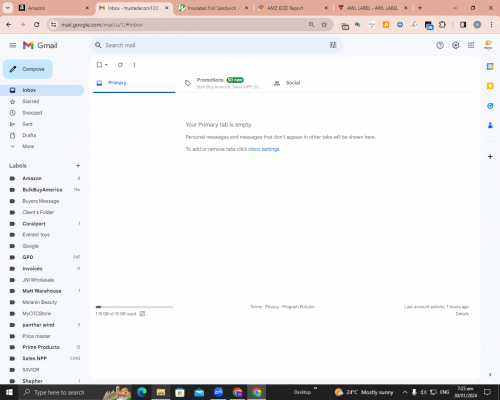Image resolution: width=500 pixels, height=400 pixels.
Task: Open the panther wind label
Action: click(42, 325)
